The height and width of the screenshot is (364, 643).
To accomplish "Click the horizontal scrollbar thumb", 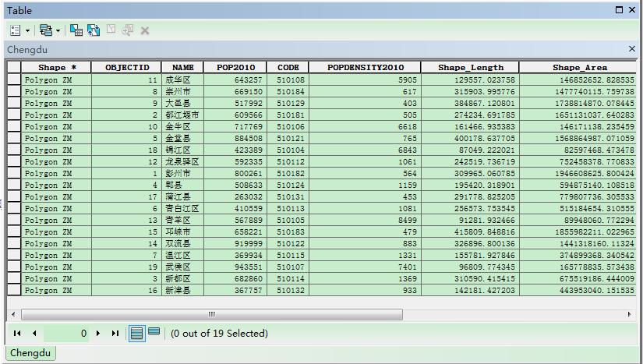I will click(x=212, y=314).
